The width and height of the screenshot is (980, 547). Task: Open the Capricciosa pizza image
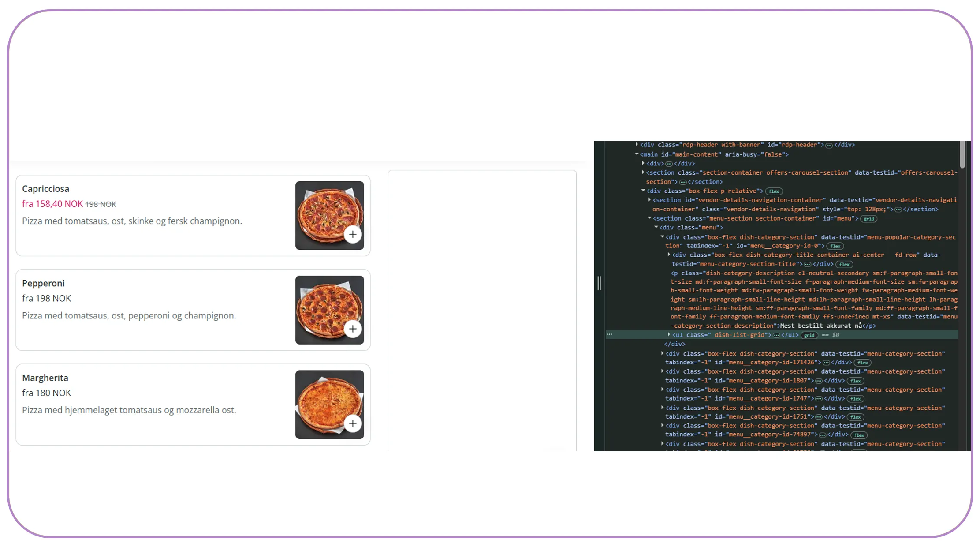pyautogui.click(x=330, y=215)
